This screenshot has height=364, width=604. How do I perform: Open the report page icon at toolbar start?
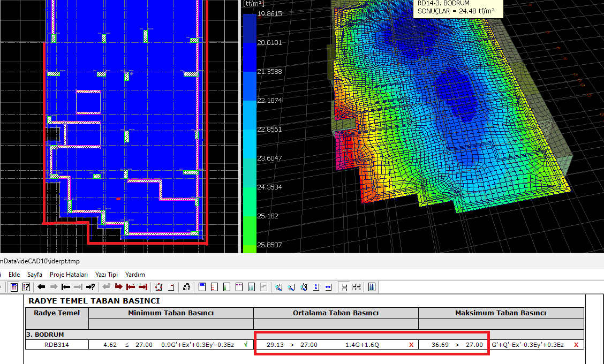tap(14, 287)
